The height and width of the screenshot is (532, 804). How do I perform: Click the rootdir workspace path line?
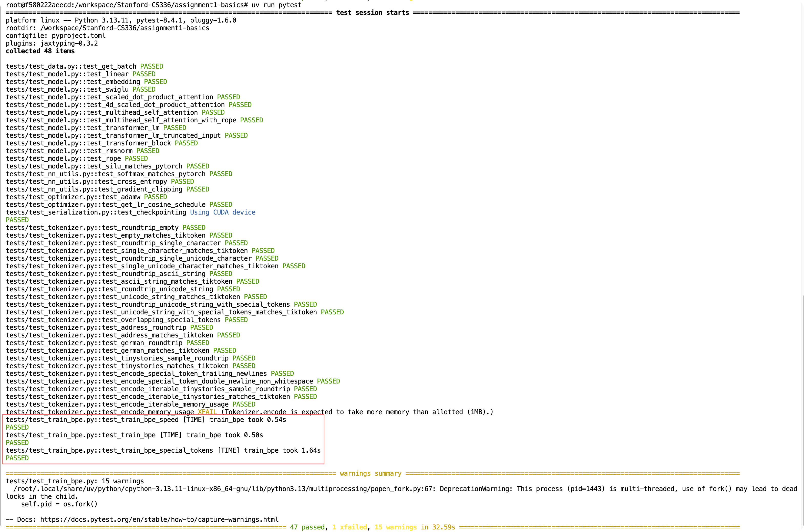(107, 28)
